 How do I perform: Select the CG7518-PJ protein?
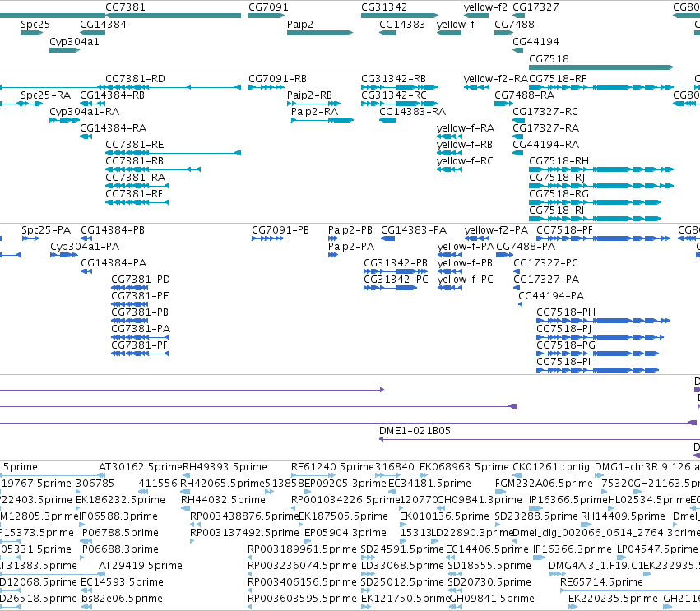600,338
